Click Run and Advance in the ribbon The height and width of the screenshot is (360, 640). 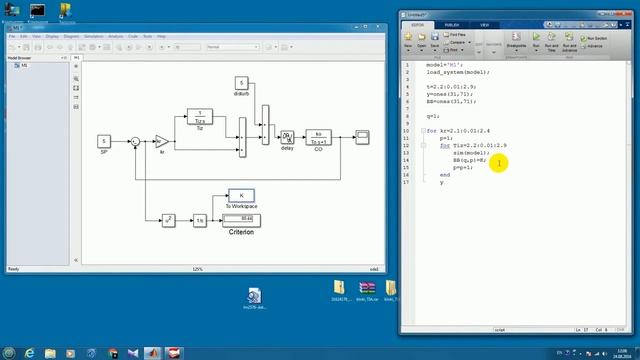569,42
